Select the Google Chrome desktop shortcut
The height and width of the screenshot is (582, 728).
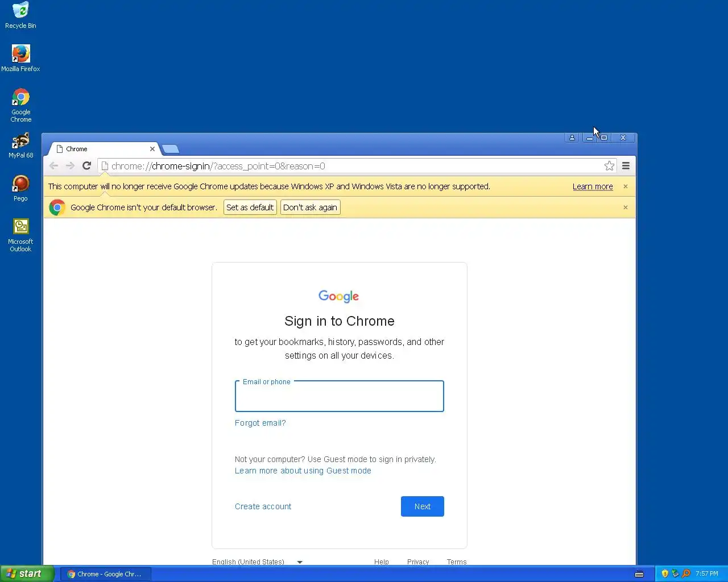coord(20,105)
